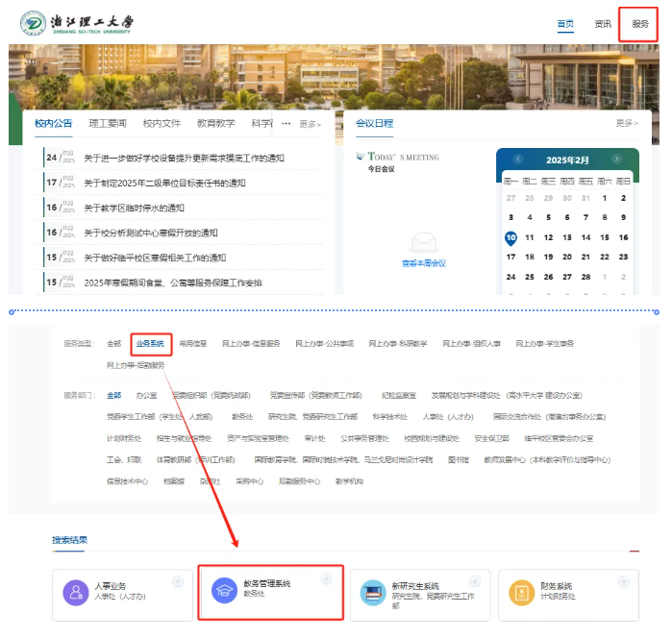Click the 新研究生系统 books icon
The image size is (672, 638).
[x=372, y=592]
